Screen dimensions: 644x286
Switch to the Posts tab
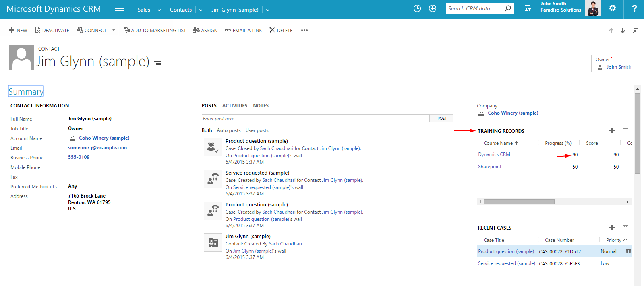(x=209, y=106)
